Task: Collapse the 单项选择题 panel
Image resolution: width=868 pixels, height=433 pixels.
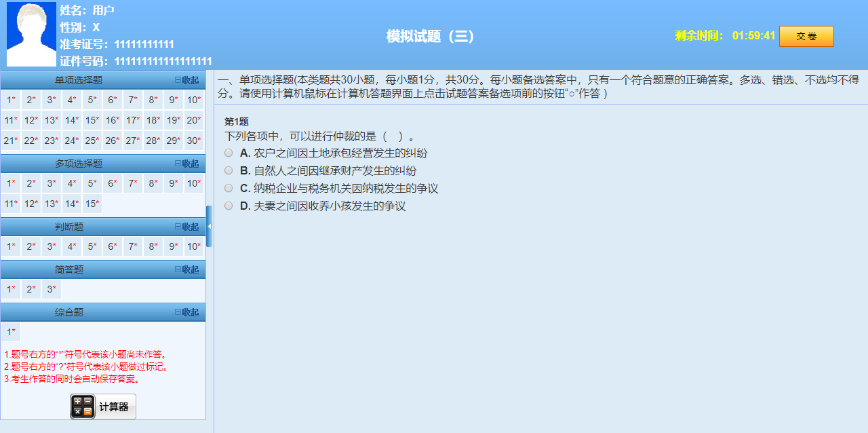Action: click(188, 79)
